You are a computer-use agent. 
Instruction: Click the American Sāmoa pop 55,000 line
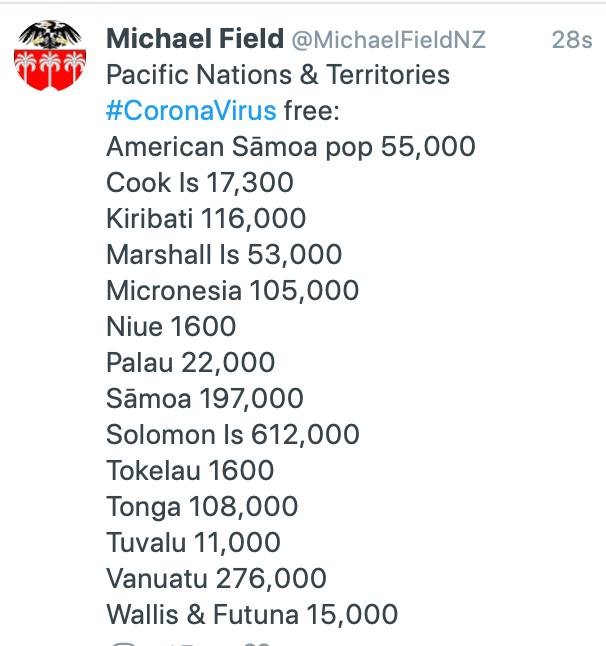(291, 147)
